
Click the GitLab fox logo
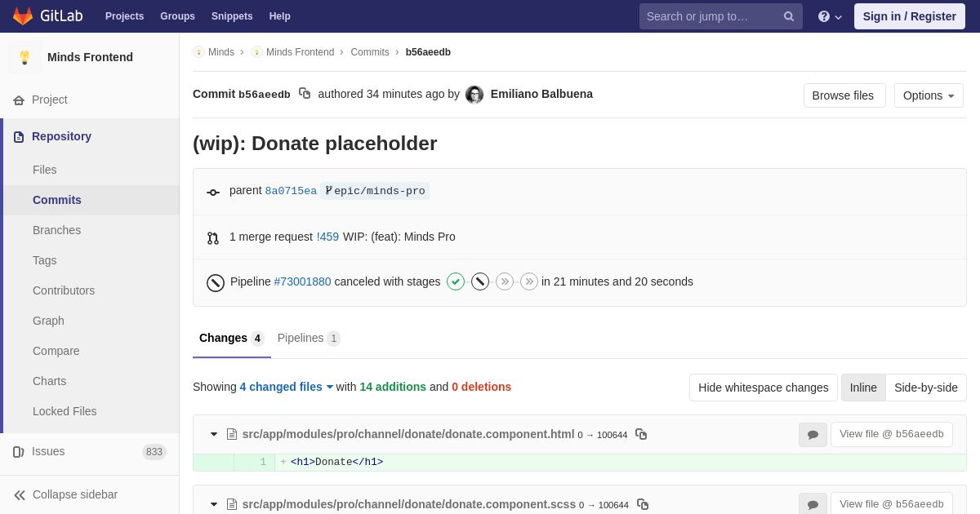click(23, 16)
